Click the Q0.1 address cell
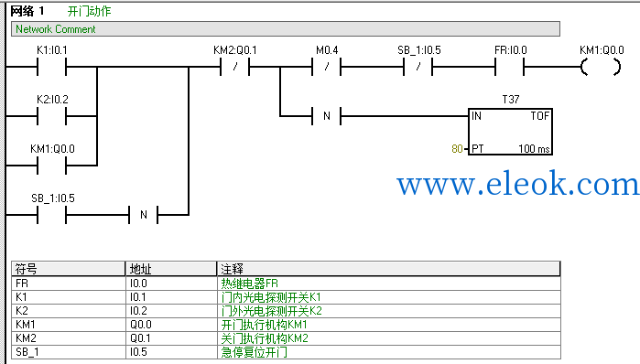This screenshot has height=364, width=640. coord(171,338)
